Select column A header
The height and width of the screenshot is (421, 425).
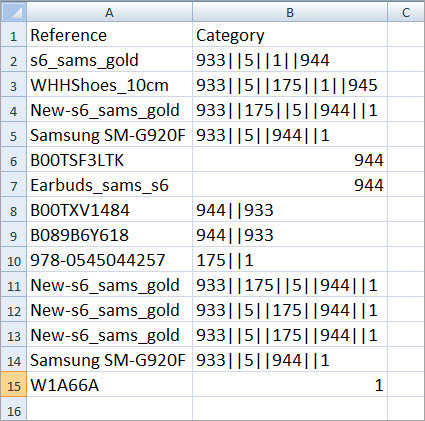click(x=109, y=12)
